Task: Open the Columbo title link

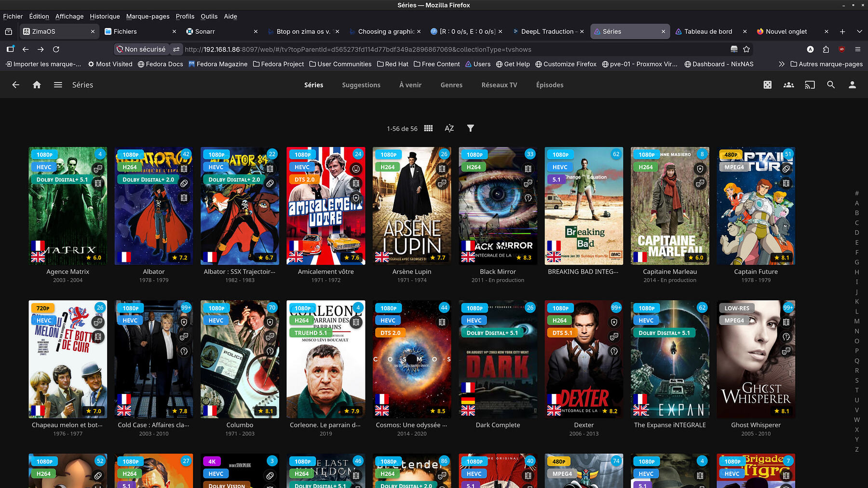Action: (240, 425)
